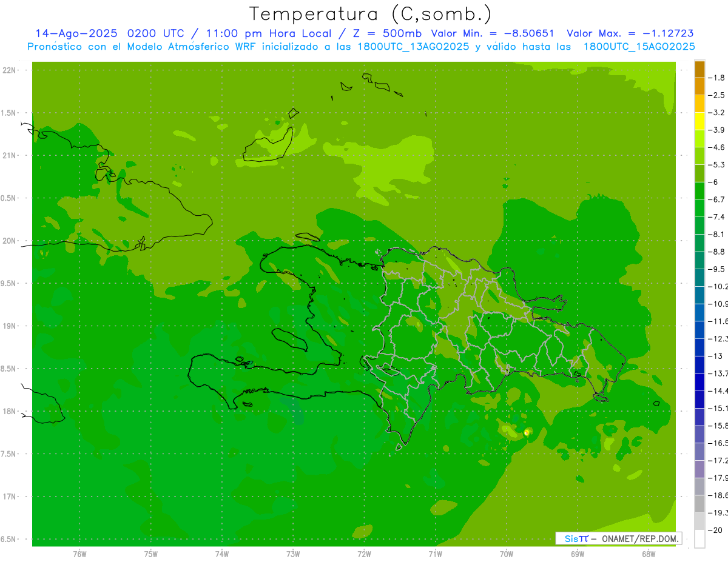Click the "75W" longitude label
The image size is (728, 562).
coord(151,554)
